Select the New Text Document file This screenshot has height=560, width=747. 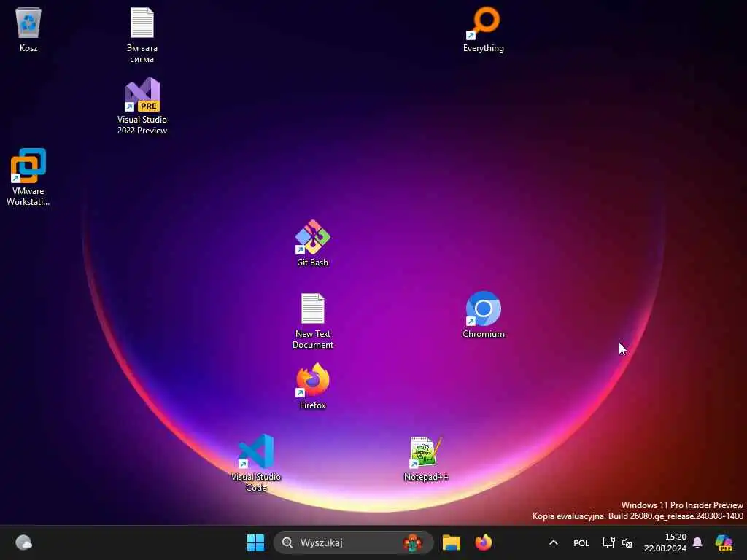coord(312,321)
